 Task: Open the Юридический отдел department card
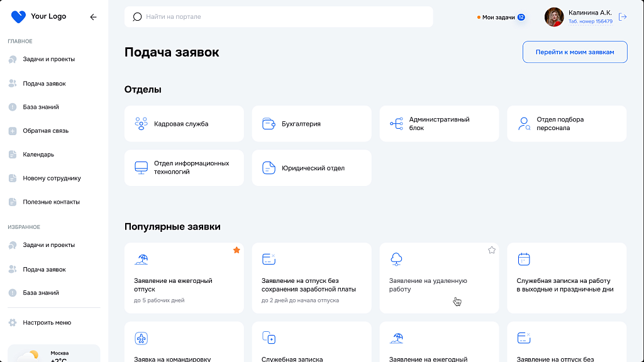coord(311,168)
